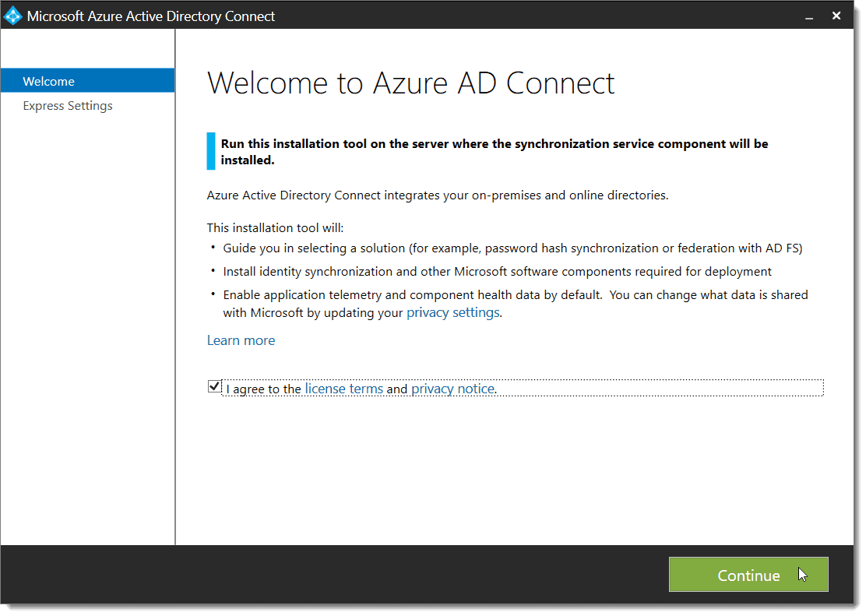The image size is (866, 616).
Task: Click the 'This installation tool will:' text
Action: [x=275, y=227]
